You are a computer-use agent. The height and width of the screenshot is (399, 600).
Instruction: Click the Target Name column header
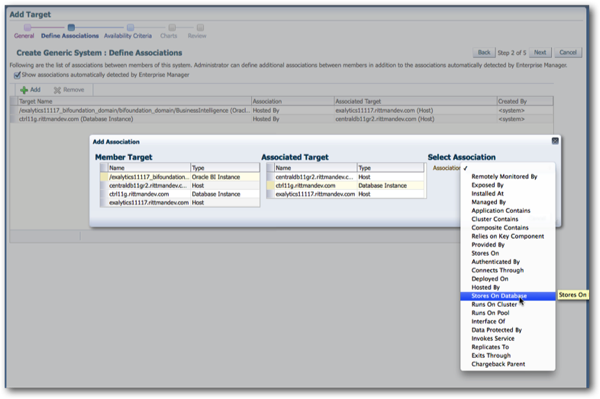134,101
